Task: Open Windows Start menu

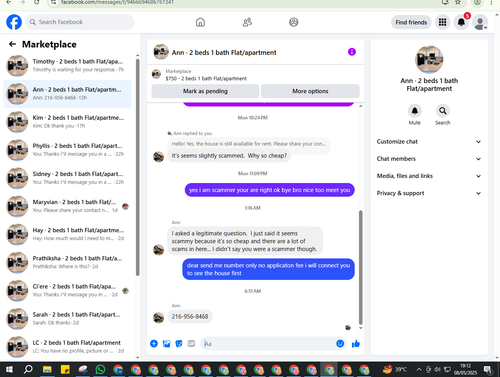Action: coord(9,369)
